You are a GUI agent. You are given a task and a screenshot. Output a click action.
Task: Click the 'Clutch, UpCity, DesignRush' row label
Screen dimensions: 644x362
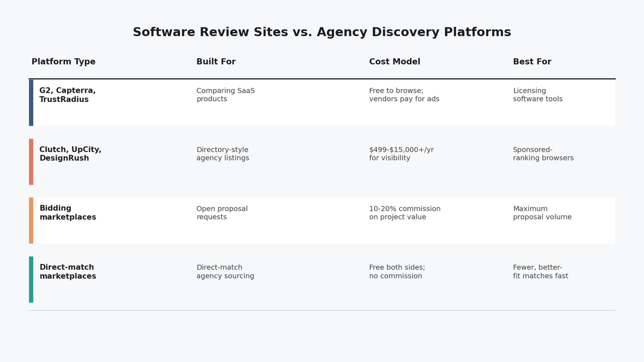(70, 154)
